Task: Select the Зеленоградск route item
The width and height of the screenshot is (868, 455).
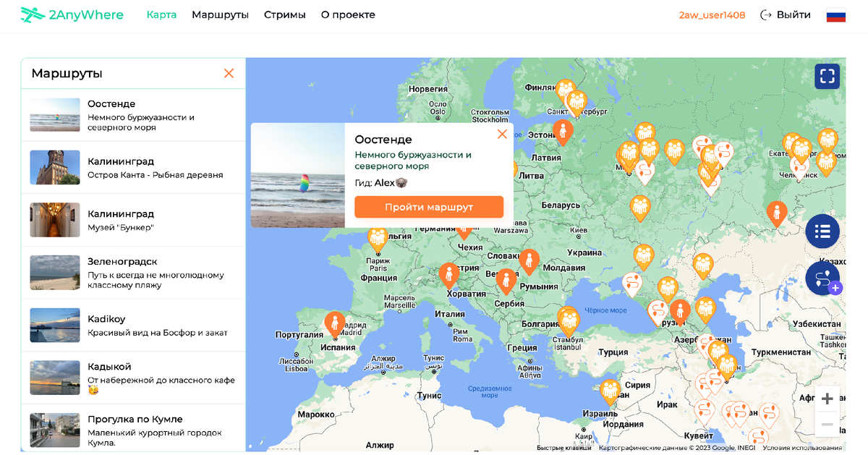Action: [x=133, y=273]
